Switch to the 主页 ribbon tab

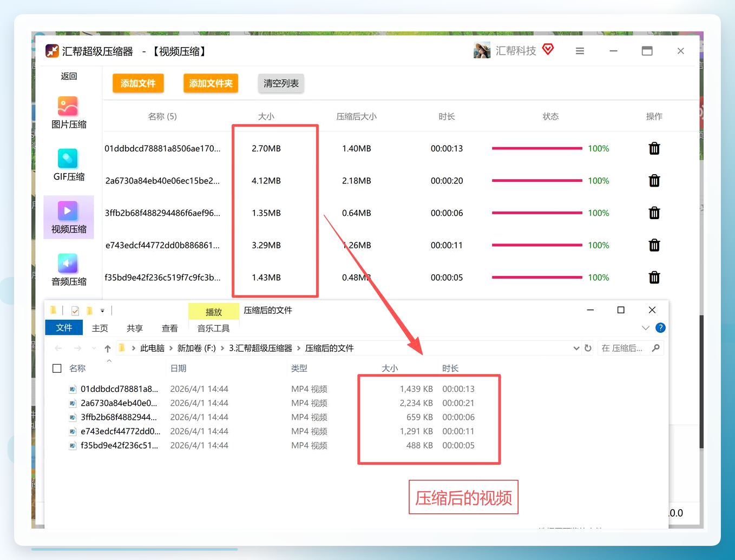coord(100,328)
